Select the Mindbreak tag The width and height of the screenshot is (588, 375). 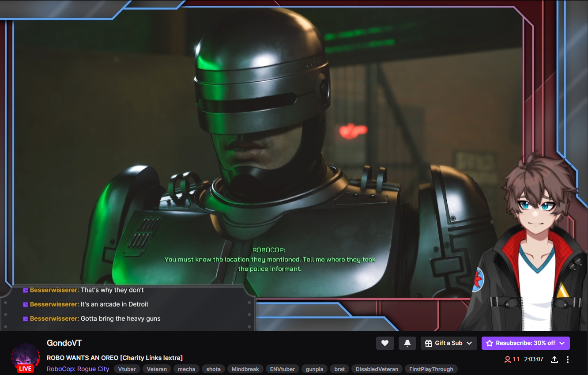pyautogui.click(x=245, y=369)
